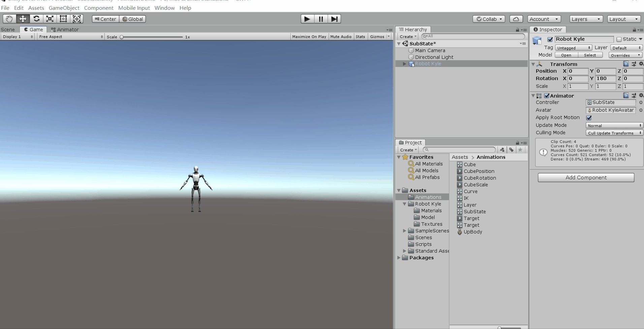Select the Move tool
The width and height of the screenshot is (644, 329).
tap(23, 19)
